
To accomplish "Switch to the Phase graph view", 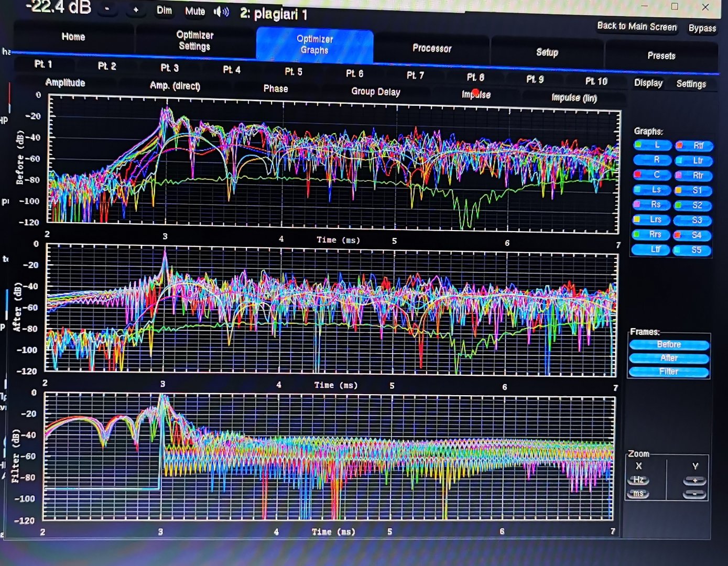I will point(275,89).
